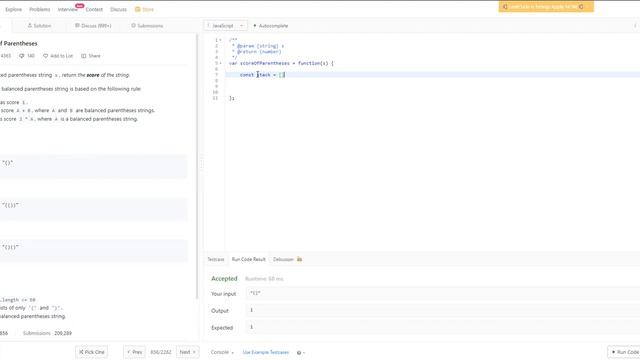Click the lock icon next to Debugger

pyautogui.click(x=299, y=259)
